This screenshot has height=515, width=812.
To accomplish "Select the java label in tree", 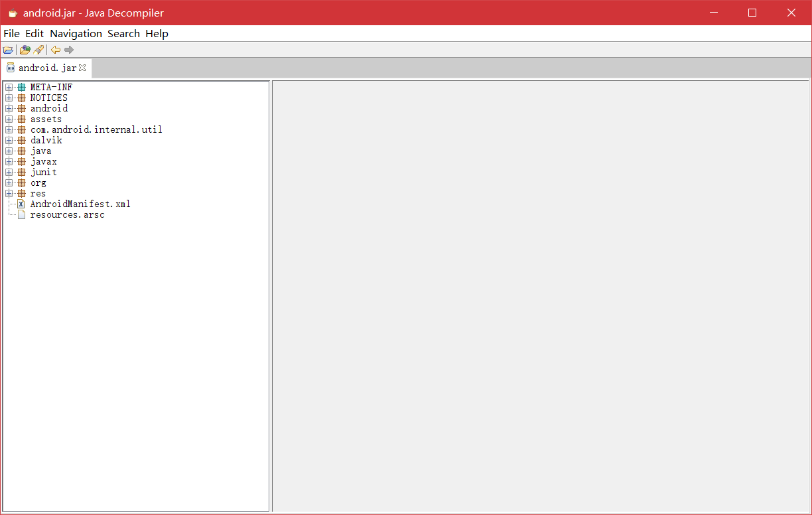I will pyautogui.click(x=40, y=151).
